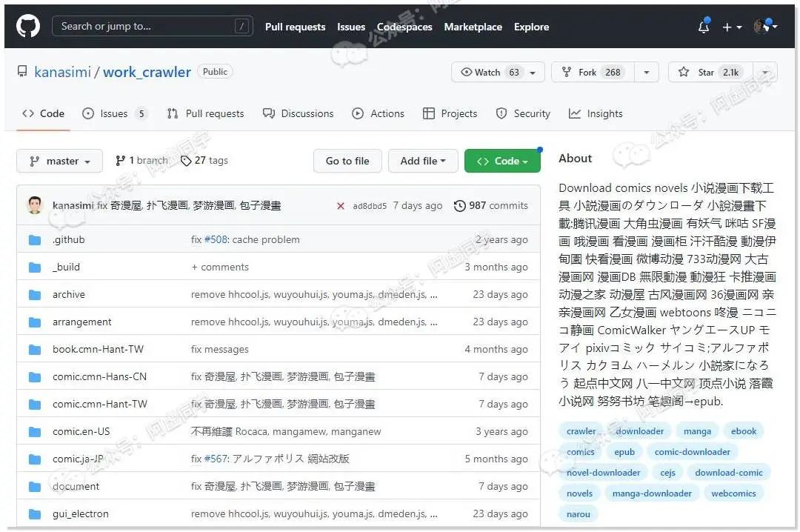Open the arrangement folder
This screenshot has width=800, height=532.
coord(81,322)
